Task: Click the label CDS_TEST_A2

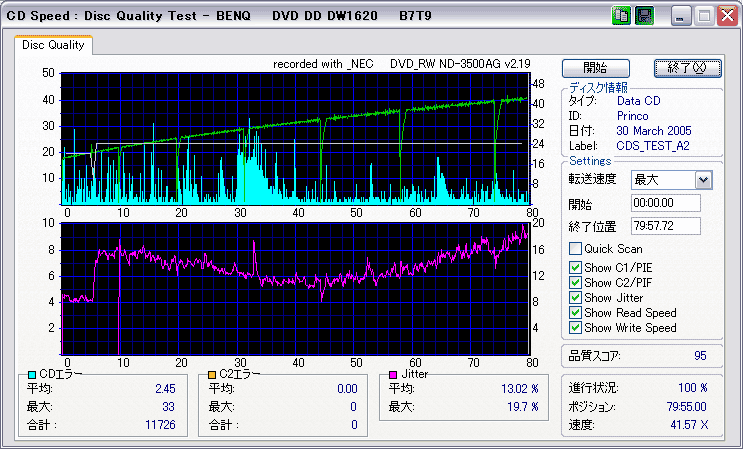Action: pyautogui.click(x=652, y=146)
